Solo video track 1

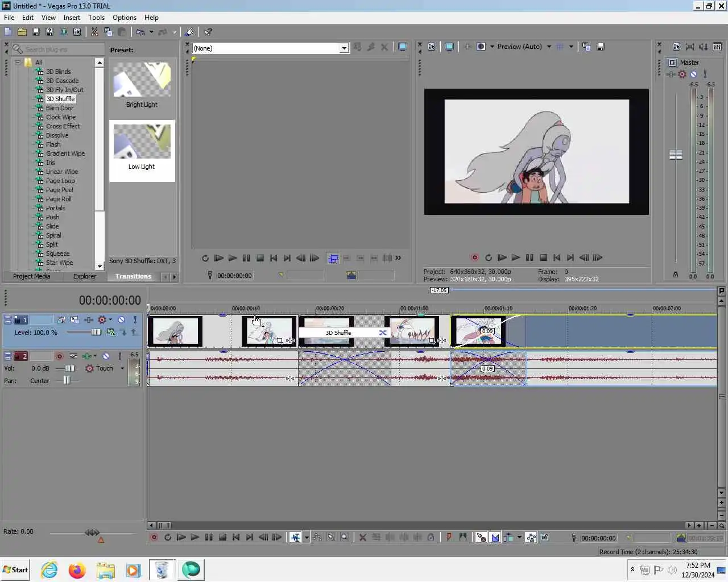point(135,320)
